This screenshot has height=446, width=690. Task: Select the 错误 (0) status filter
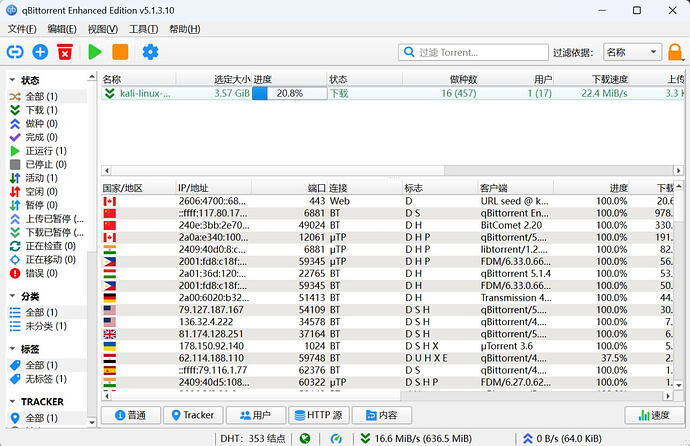coord(41,273)
